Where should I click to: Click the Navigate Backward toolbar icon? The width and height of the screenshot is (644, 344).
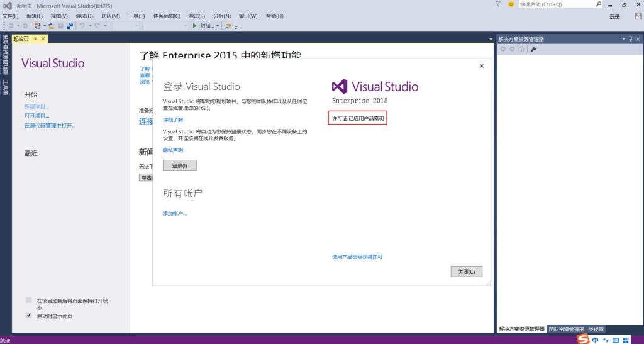11,26
